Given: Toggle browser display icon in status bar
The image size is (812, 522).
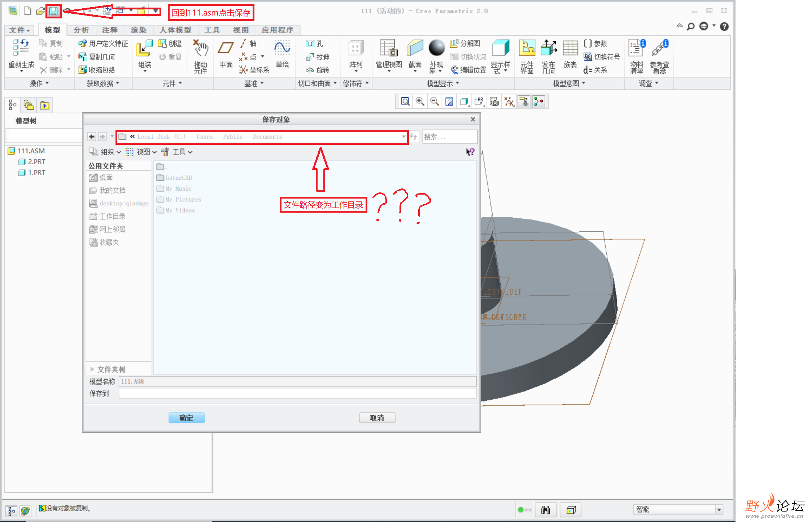Looking at the screenshot, I should [x=25, y=511].
